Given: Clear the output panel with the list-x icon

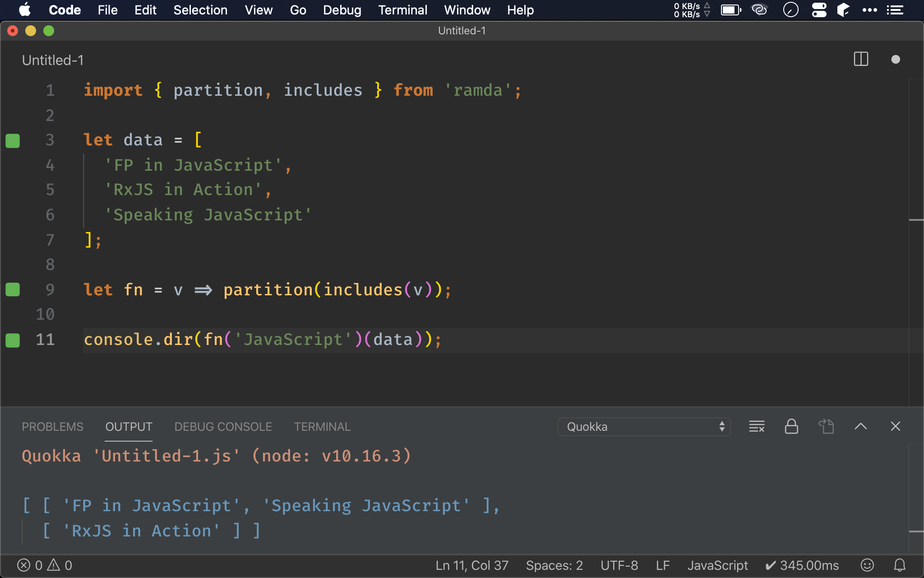Looking at the screenshot, I should coord(757,426).
